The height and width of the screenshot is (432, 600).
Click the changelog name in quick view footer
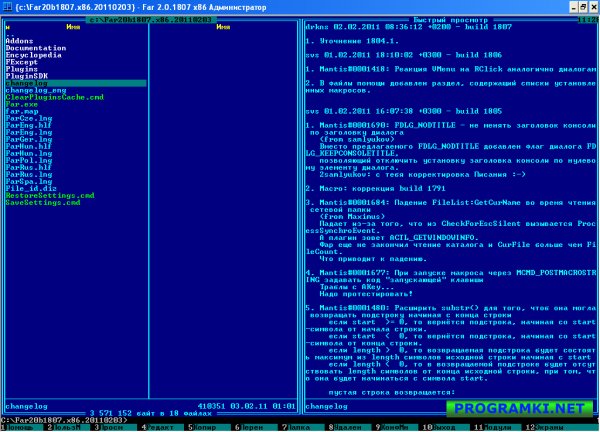coord(326,406)
